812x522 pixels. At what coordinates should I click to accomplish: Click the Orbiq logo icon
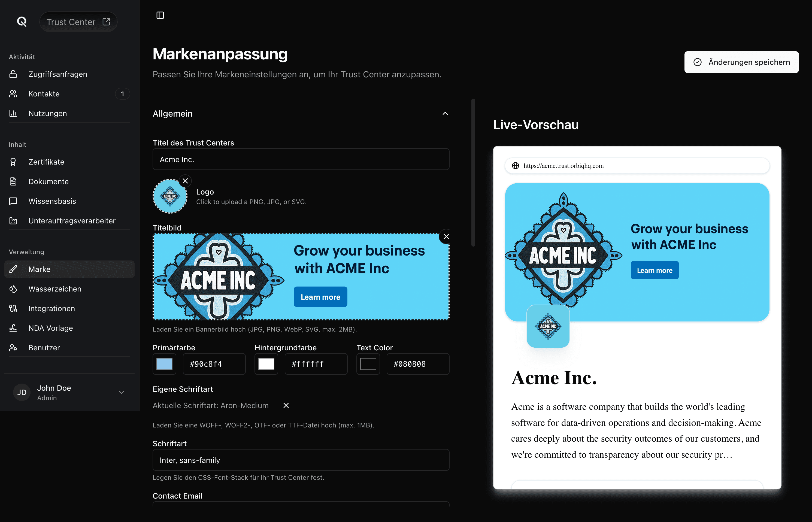[22, 22]
